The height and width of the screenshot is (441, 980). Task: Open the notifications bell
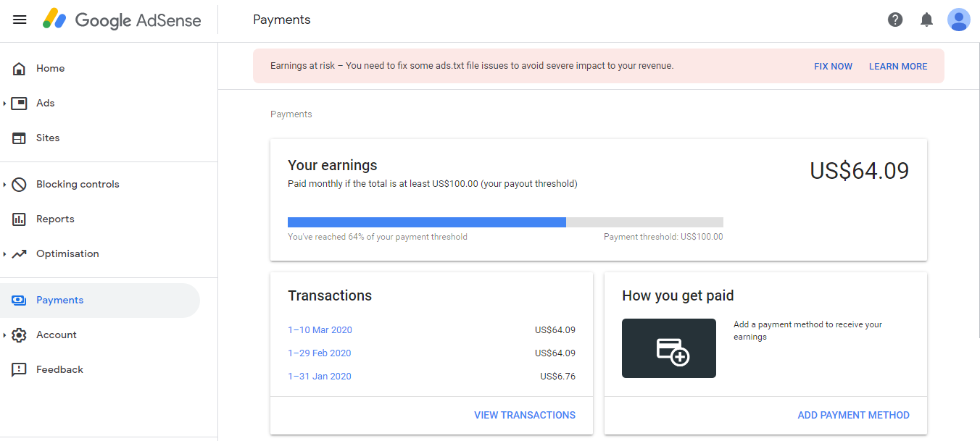tap(926, 20)
